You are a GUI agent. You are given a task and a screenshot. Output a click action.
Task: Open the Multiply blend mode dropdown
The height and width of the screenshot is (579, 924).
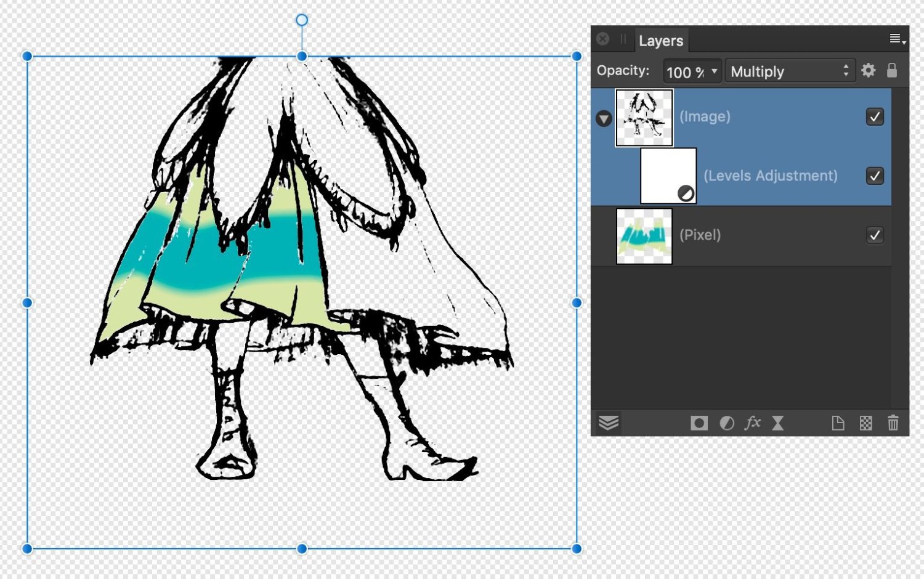click(789, 71)
